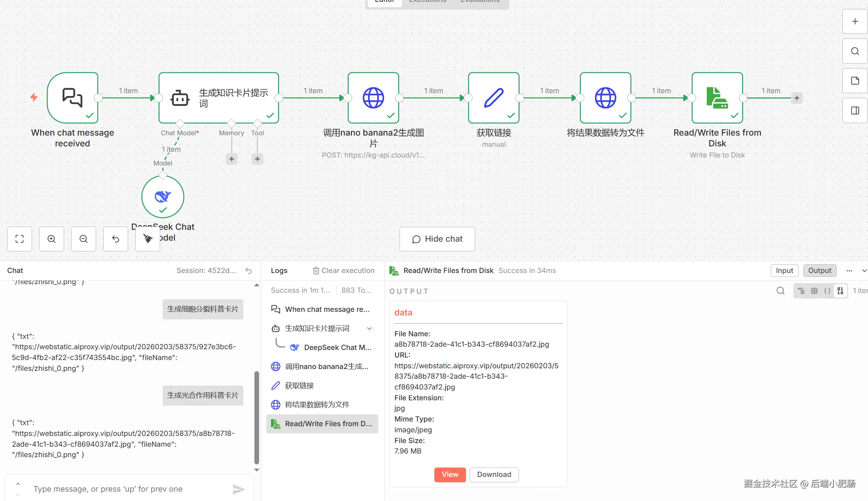868x501 pixels.
Task: Select Read/Write Files from Disk log entry
Action: point(322,424)
